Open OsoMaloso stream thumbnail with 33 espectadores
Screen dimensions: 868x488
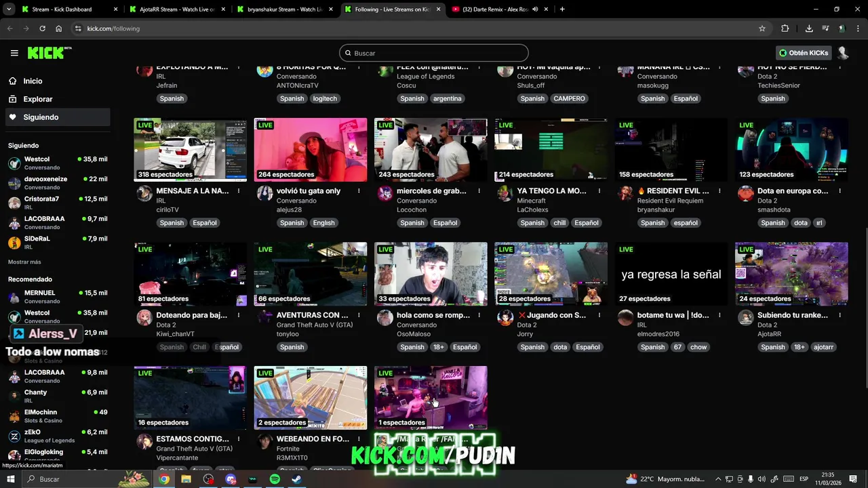[x=431, y=274]
